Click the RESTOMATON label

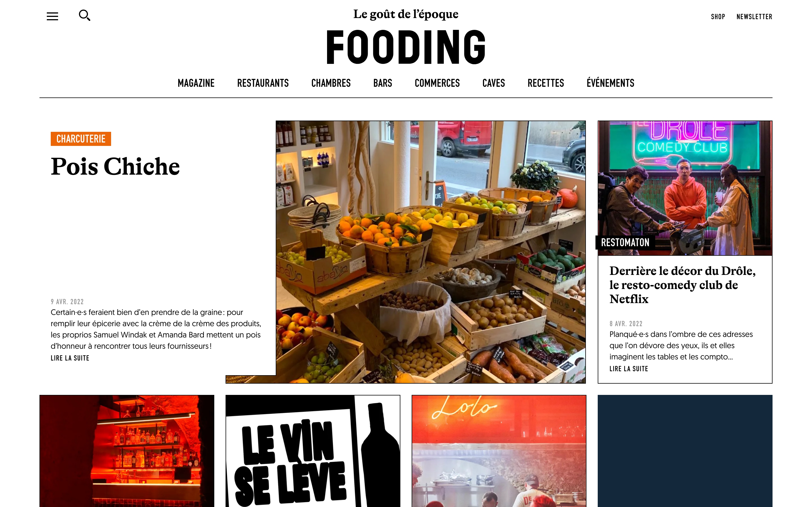(625, 243)
